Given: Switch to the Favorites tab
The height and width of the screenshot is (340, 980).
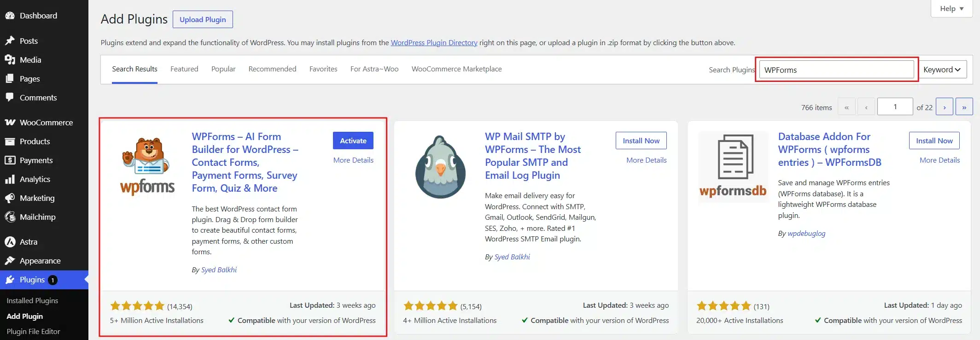Looking at the screenshot, I should [x=323, y=69].
